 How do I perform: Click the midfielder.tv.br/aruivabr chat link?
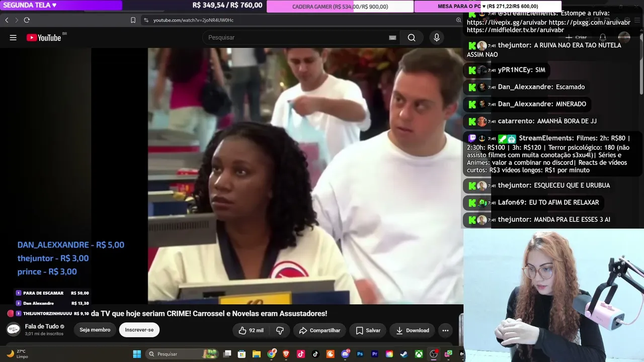(516, 30)
